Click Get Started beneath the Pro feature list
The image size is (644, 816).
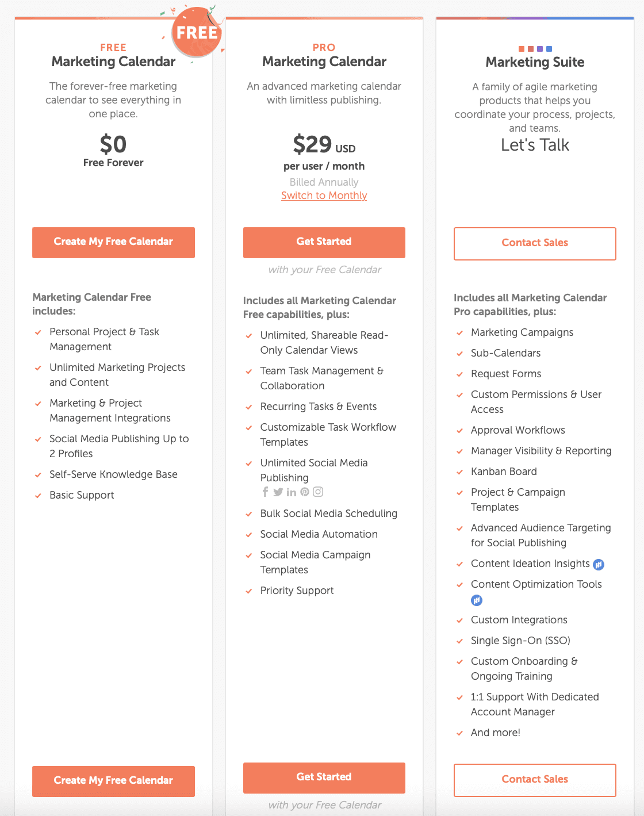coord(324,777)
